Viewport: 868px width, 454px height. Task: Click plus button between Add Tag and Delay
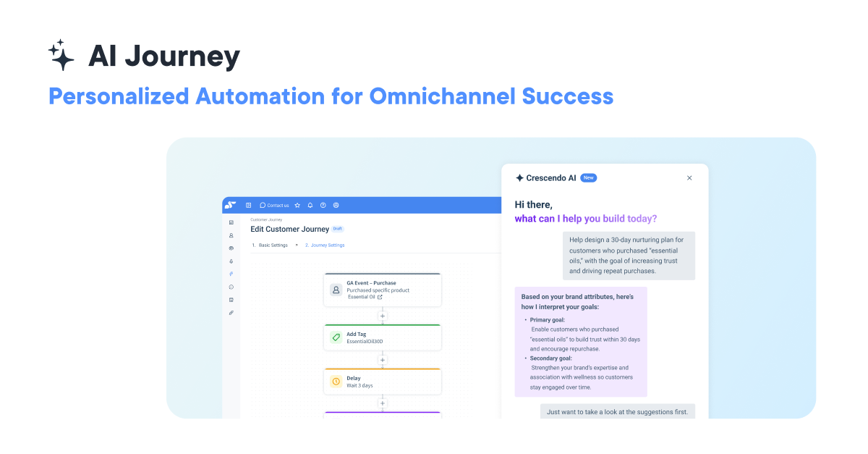point(383,360)
